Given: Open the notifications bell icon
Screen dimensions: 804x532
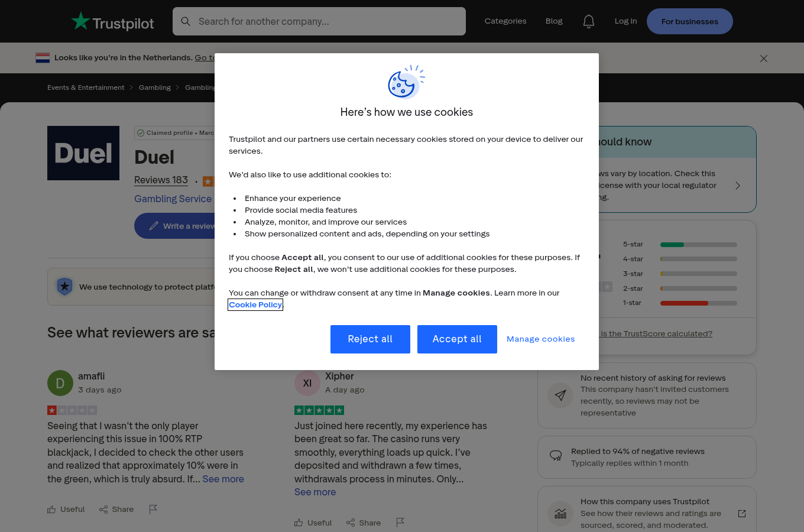Looking at the screenshot, I should pos(588,21).
